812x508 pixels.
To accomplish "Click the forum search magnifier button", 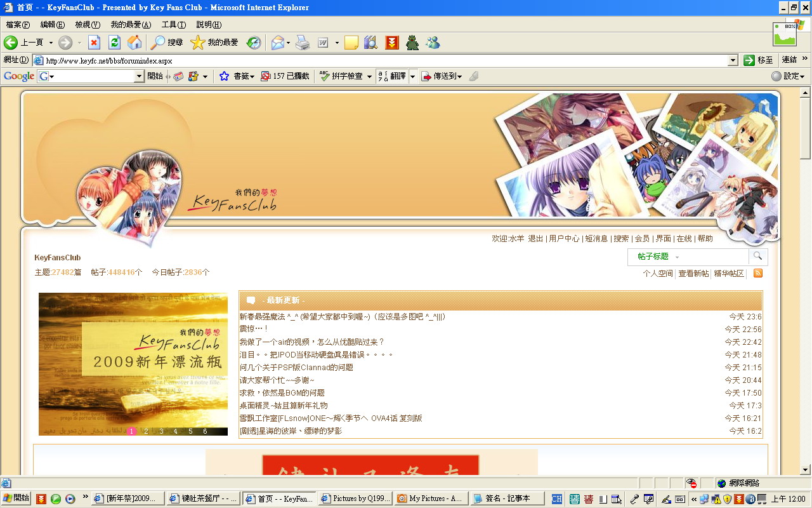I will pos(757,256).
